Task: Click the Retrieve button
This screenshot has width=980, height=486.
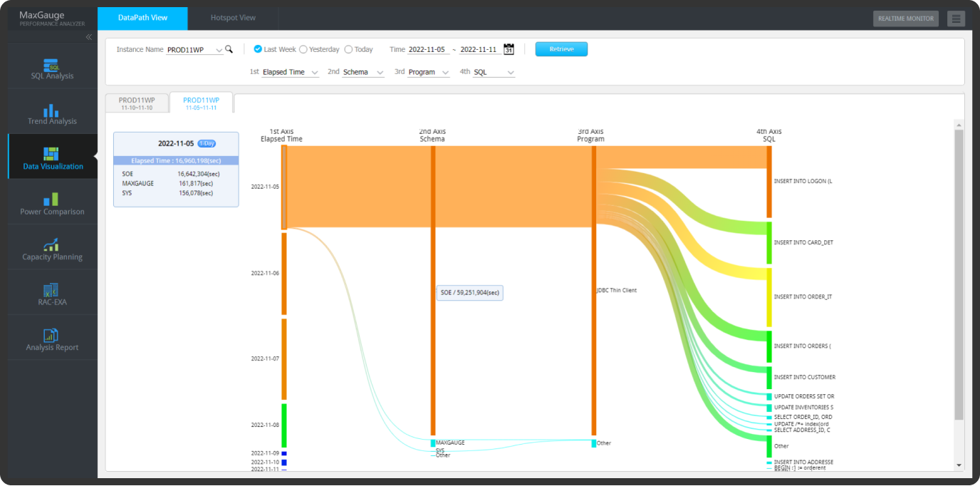Action: [561, 49]
